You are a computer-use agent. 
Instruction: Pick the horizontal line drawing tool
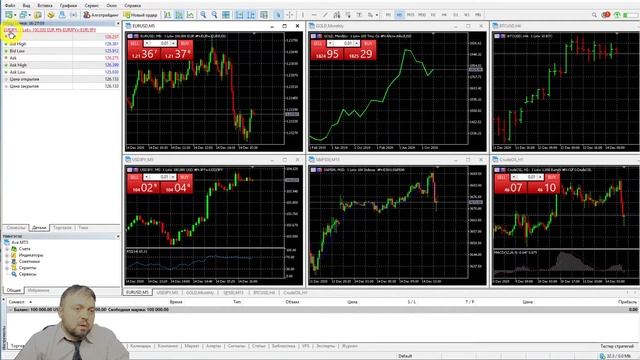(x=314, y=15)
